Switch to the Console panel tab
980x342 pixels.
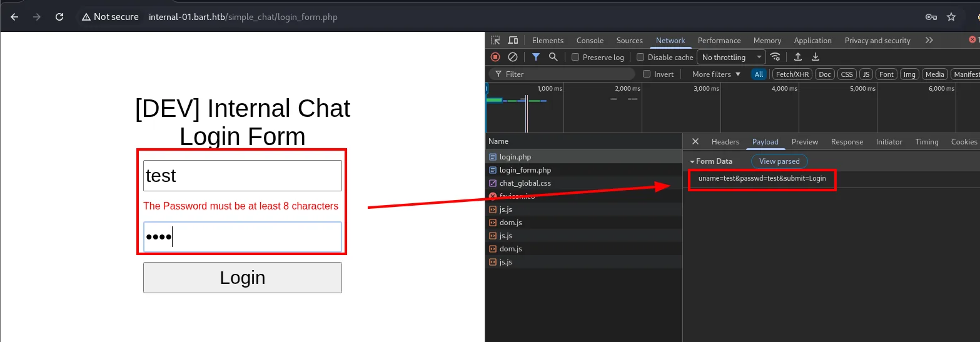590,40
